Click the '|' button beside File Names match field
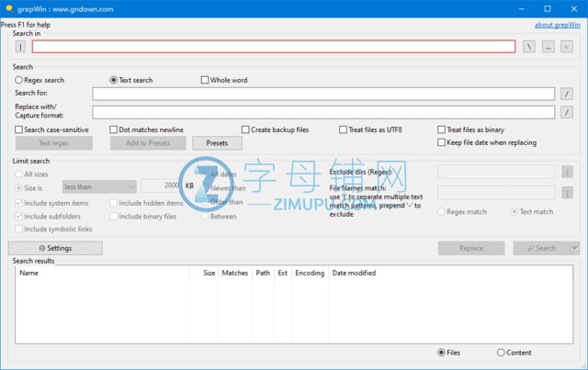Screen dimensions: 588x370 (568, 193)
